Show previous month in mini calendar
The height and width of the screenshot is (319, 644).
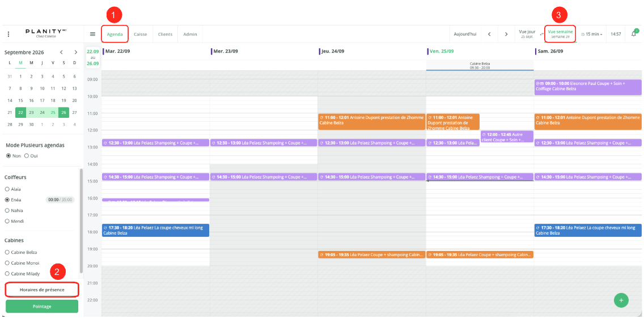(x=61, y=52)
